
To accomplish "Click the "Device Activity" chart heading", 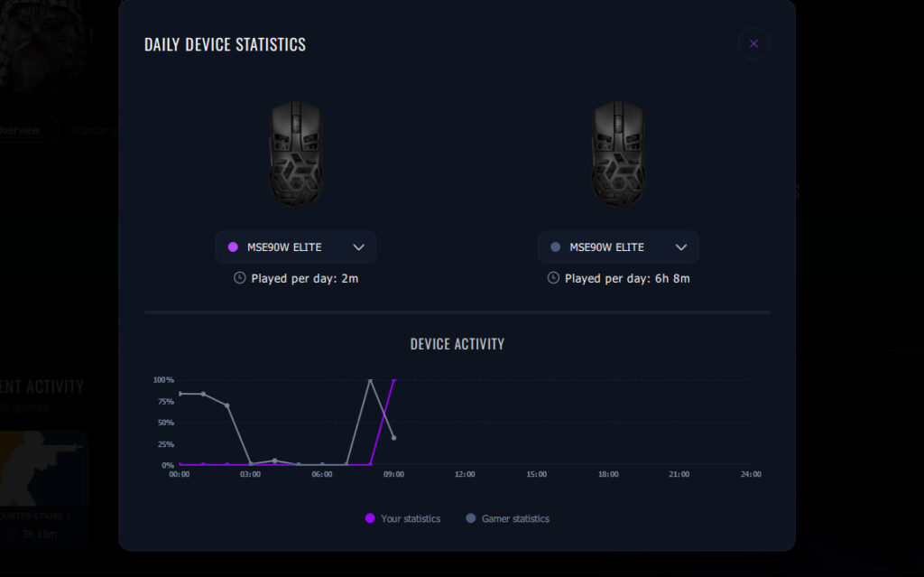I will 457,344.
